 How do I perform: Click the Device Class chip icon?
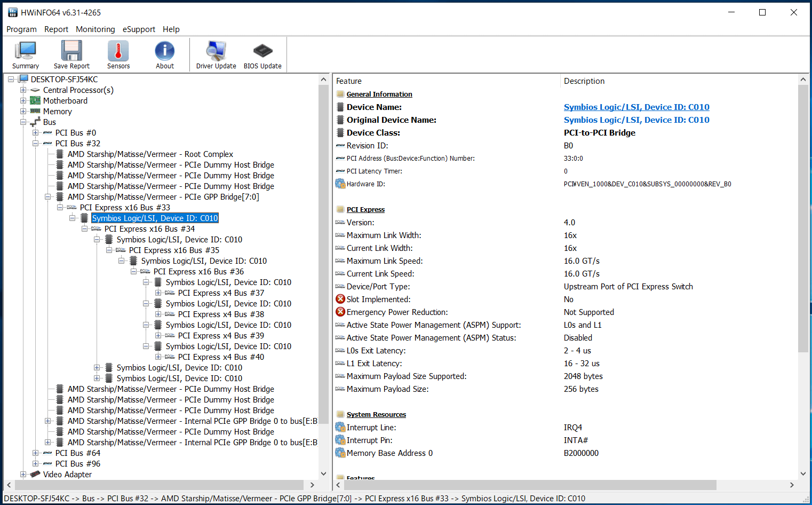click(x=340, y=132)
